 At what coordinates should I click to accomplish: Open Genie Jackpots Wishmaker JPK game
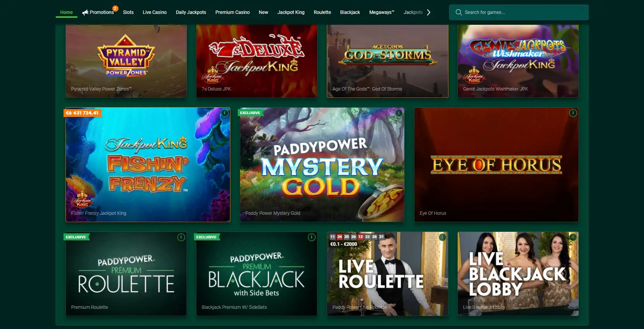pyautogui.click(x=518, y=61)
